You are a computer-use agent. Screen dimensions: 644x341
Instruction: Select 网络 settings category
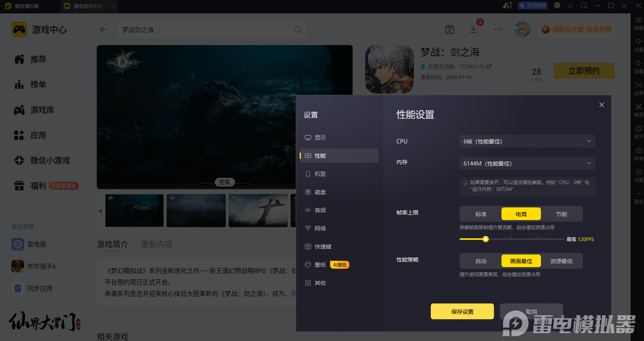pyautogui.click(x=339, y=228)
